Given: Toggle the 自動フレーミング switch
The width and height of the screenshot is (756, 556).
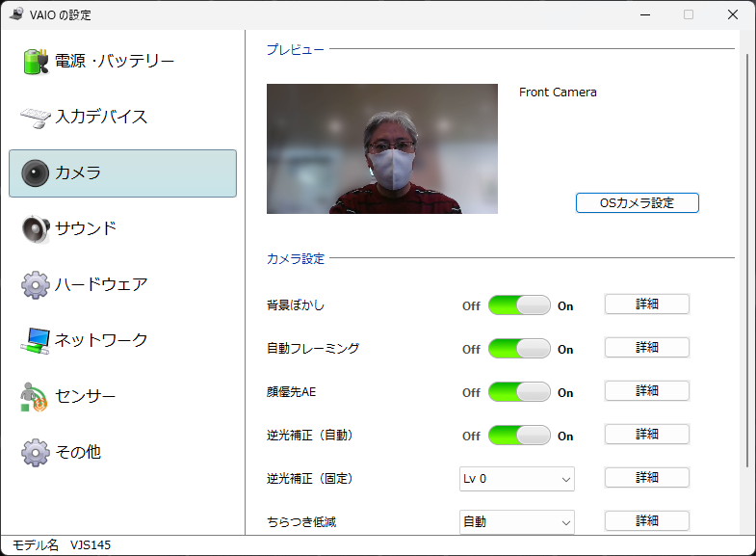Looking at the screenshot, I should pyautogui.click(x=519, y=349).
